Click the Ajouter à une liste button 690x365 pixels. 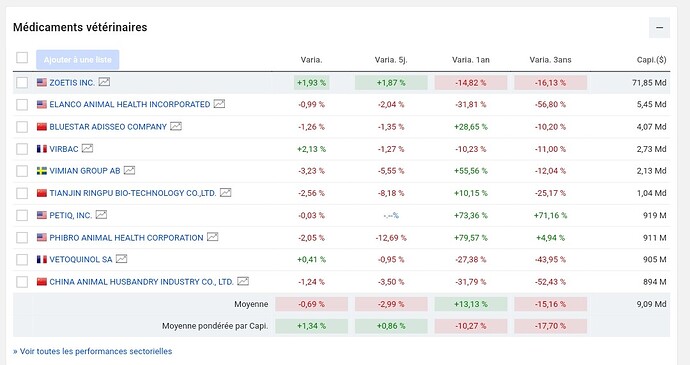pos(77,59)
